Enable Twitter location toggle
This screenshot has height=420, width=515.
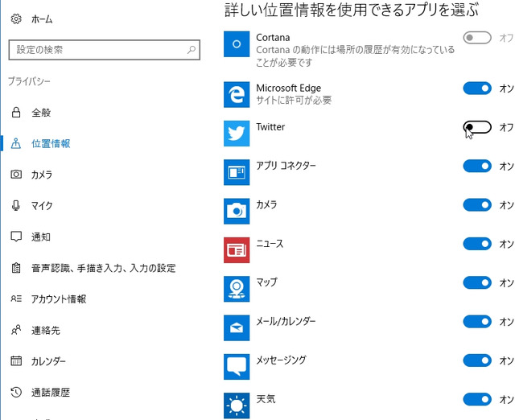[477, 127]
